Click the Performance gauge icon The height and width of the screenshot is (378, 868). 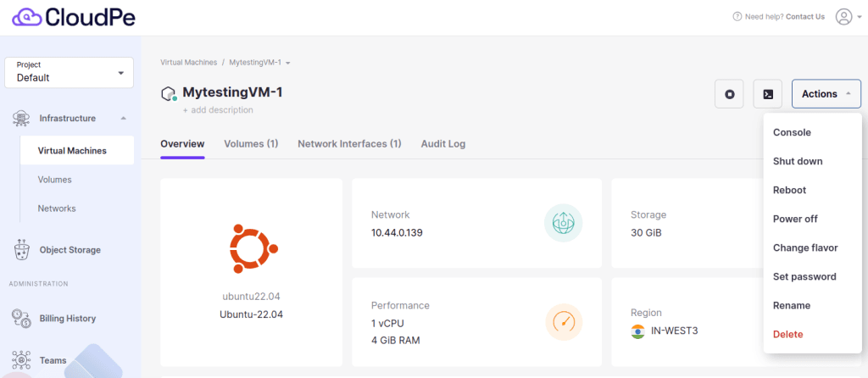[x=564, y=321]
